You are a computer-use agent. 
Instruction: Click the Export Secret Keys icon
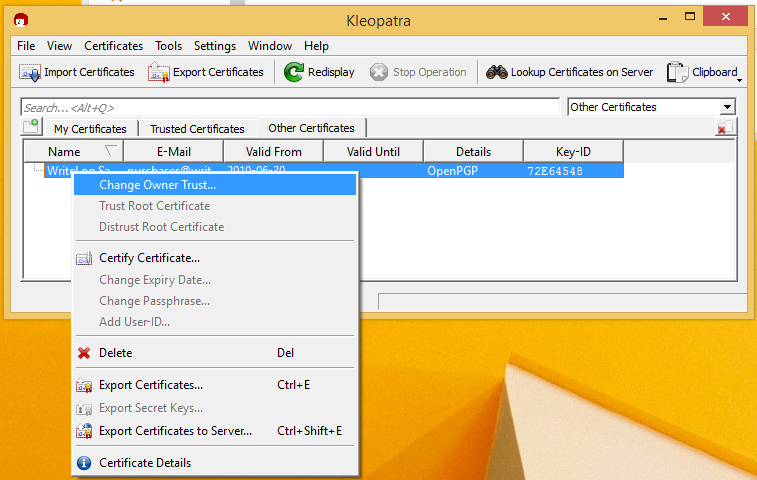(x=84, y=409)
